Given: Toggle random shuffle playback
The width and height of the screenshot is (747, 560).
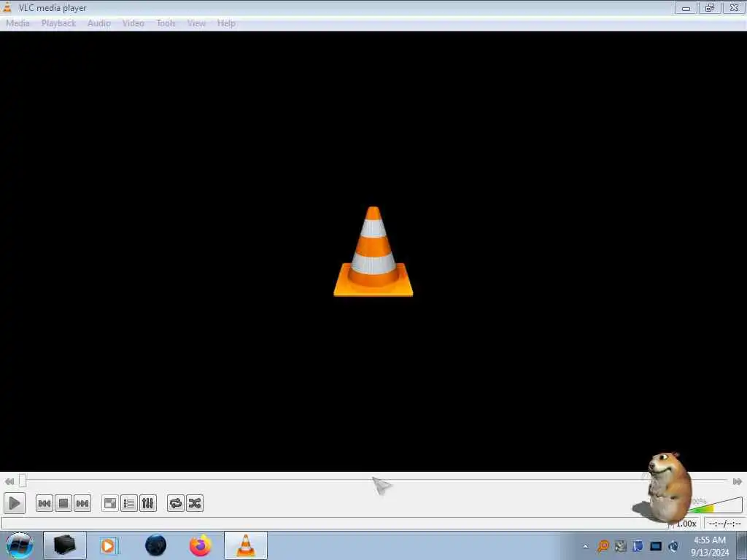Looking at the screenshot, I should [x=195, y=503].
